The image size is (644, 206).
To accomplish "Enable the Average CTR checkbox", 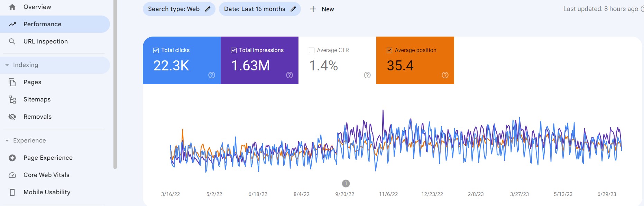I will point(312,50).
